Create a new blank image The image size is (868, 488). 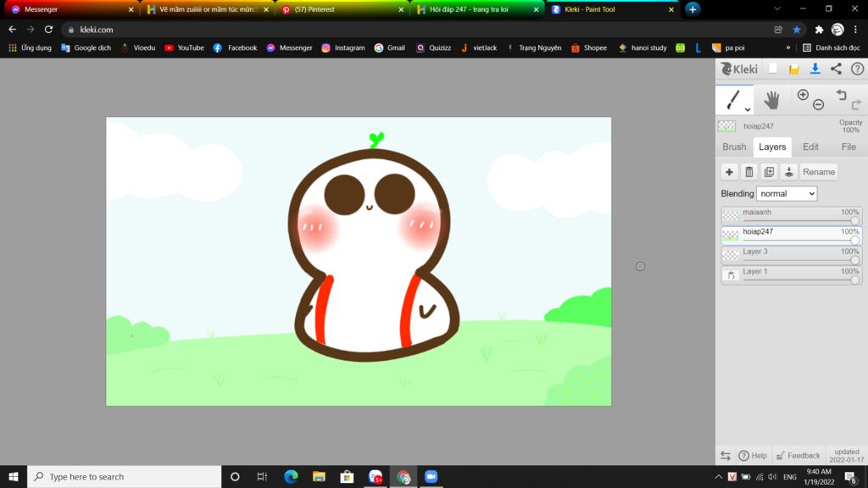click(x=773, y=69)
